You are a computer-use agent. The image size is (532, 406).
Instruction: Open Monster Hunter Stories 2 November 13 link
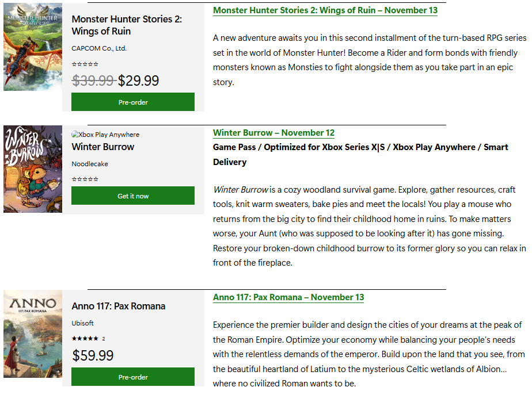[x=325, y=10]
